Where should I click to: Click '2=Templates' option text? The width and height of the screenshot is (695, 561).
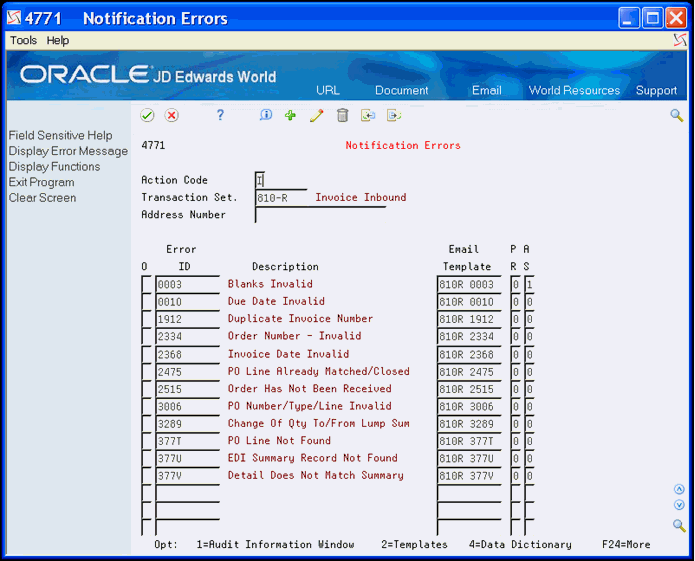[x=414, y=544]
